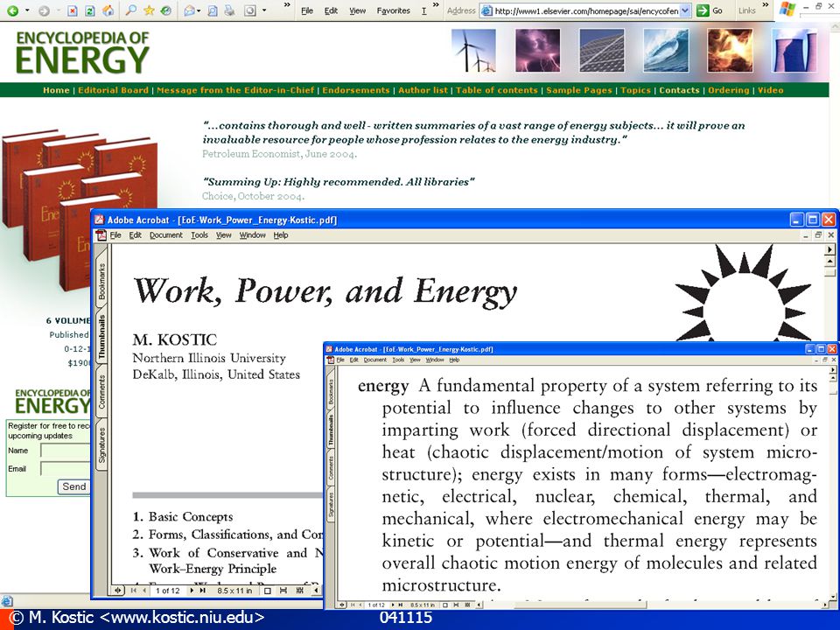Open the browser View menu
840x630 pixels.
coord(357,10)
